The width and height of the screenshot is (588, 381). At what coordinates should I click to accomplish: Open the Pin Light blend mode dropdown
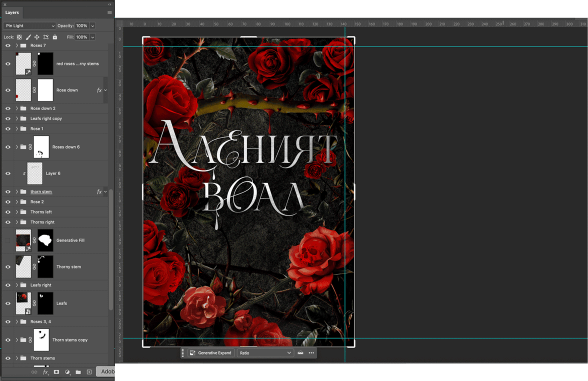[29, 26]
